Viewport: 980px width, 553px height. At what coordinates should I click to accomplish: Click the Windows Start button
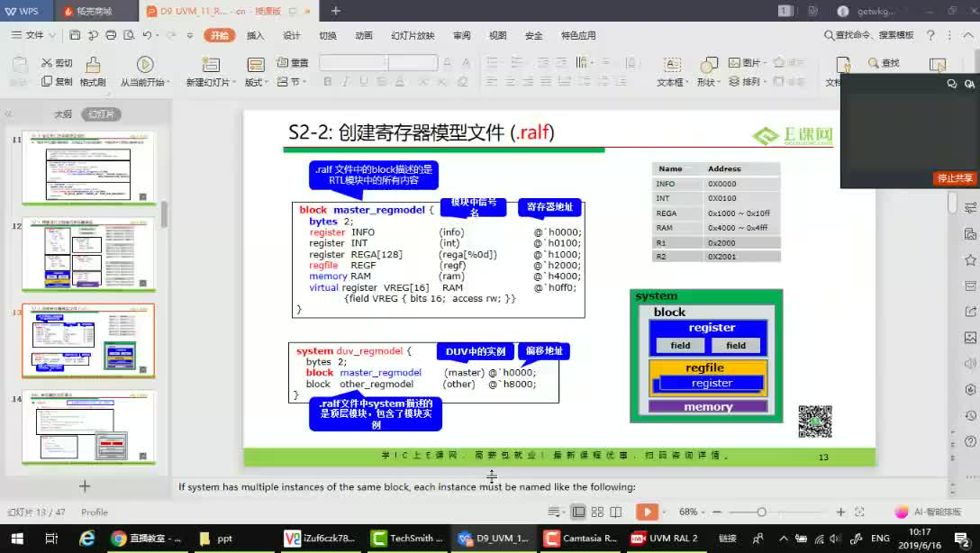click(x=17, y=538)
